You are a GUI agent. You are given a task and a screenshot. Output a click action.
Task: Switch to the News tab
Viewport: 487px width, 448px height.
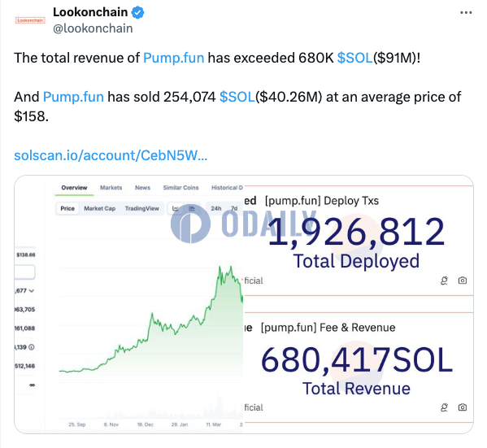(142, 188)
